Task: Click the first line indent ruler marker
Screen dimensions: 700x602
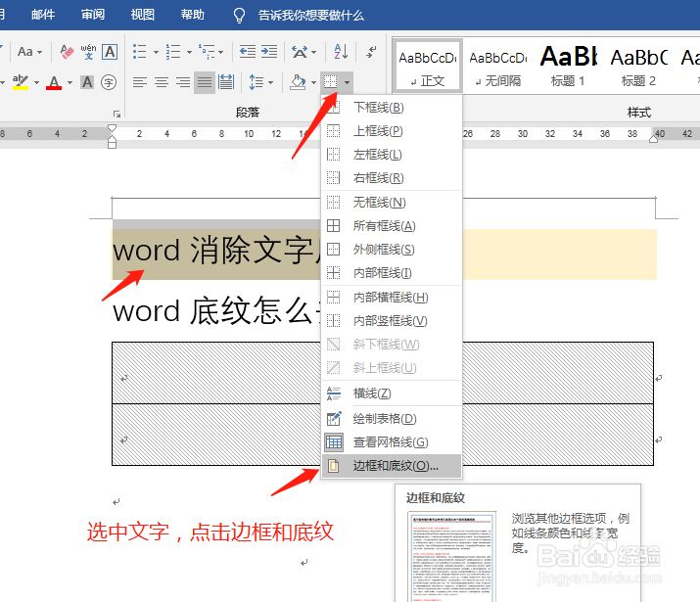Action: 112,129
